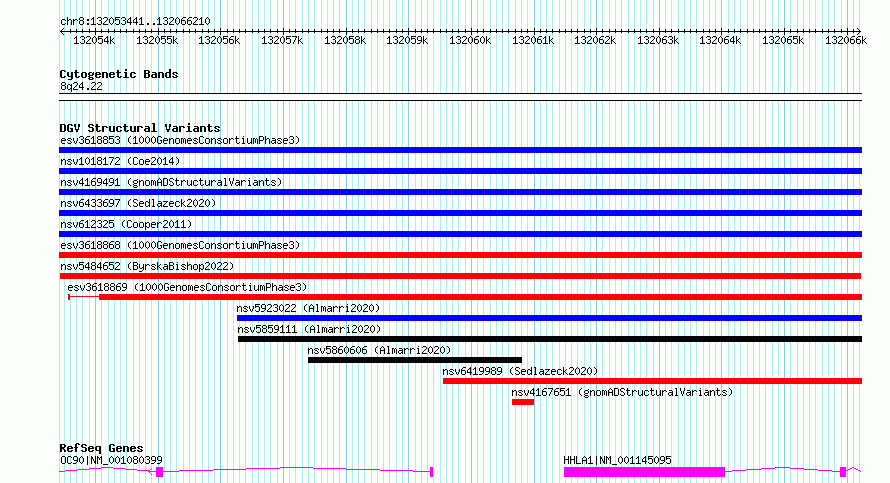Click the nsv5860606 (Almarri2020) label
Image resolution: width=890 pixels, height=483 pixels.
[x=379, y=350]
